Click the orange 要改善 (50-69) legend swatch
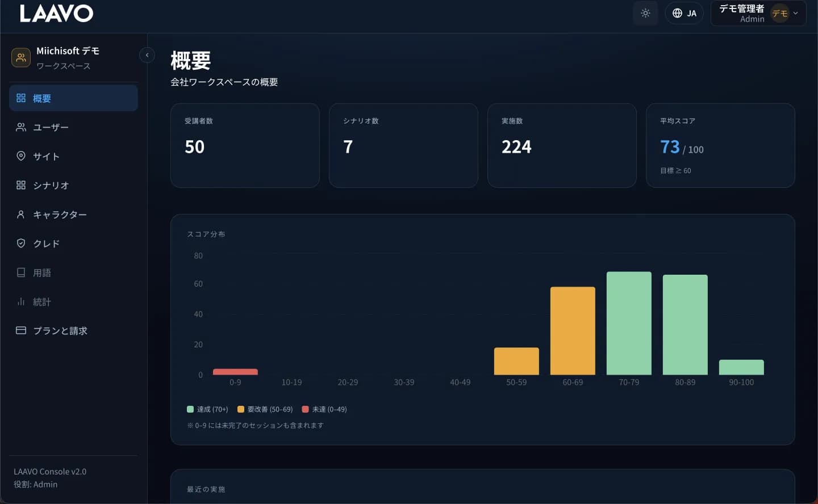 pyautogui.click(x=241, y=409)
